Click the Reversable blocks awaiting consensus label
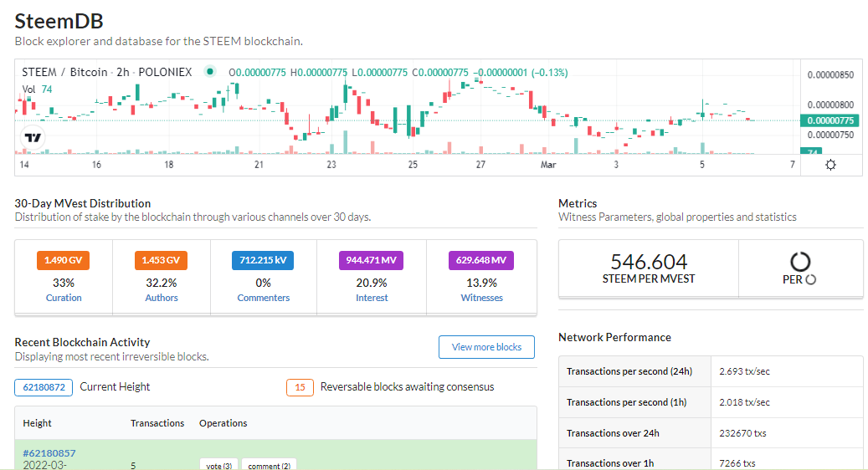The image size is (868, 470). tap(407, 387)
